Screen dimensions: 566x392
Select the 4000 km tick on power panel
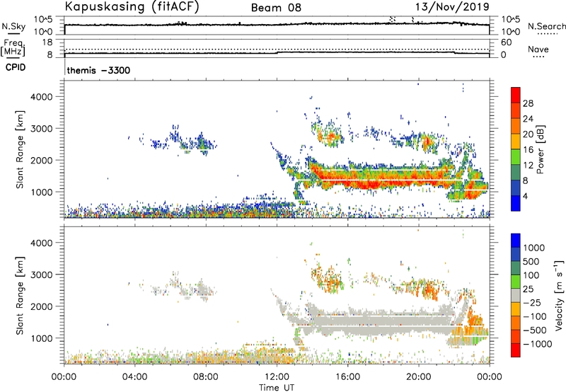click(x=42, y=97)
